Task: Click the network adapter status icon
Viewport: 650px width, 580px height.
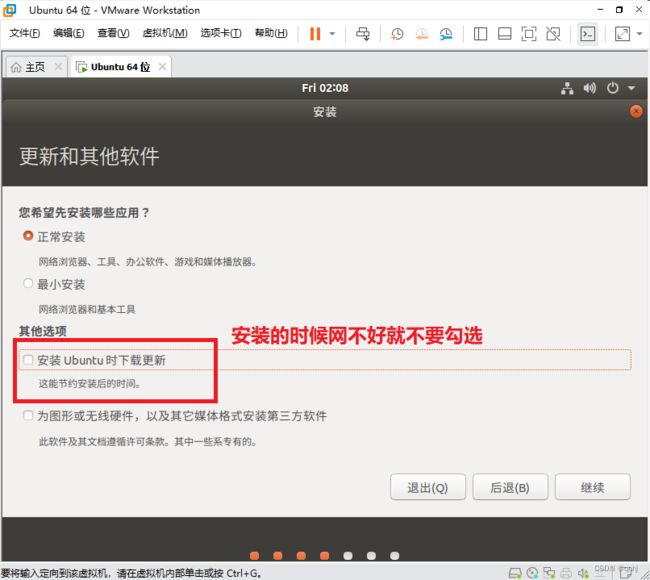Action: (x=549, y=573)
